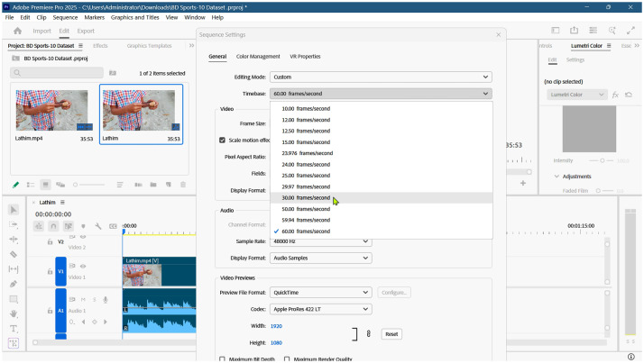Select the Selection arrow tool
This screenshot has height=363, width=644.
14,210
